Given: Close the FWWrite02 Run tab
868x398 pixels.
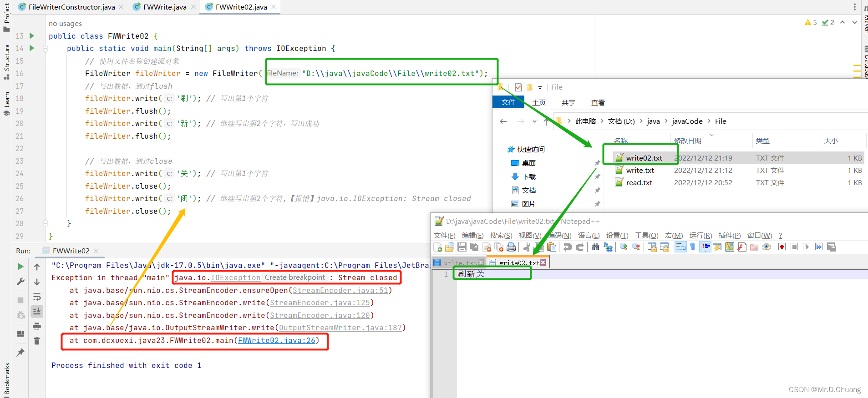Looking at the screenshot, I should point(96,251).
